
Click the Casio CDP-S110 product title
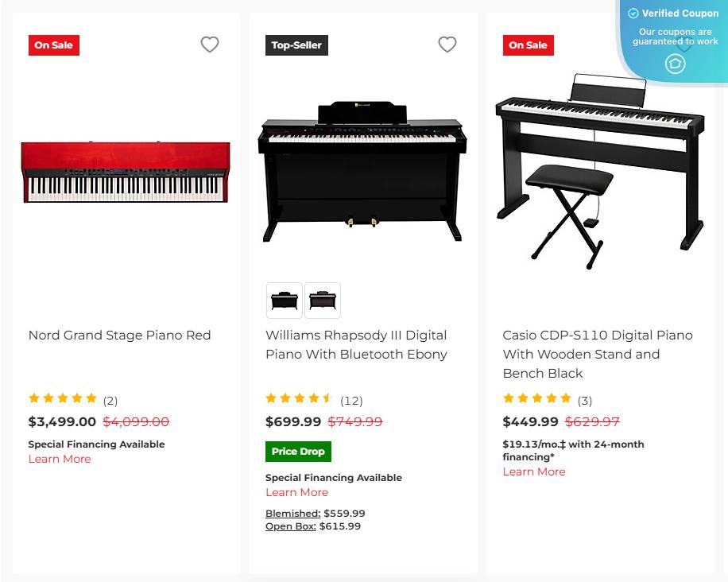click(x=597, y=354)
